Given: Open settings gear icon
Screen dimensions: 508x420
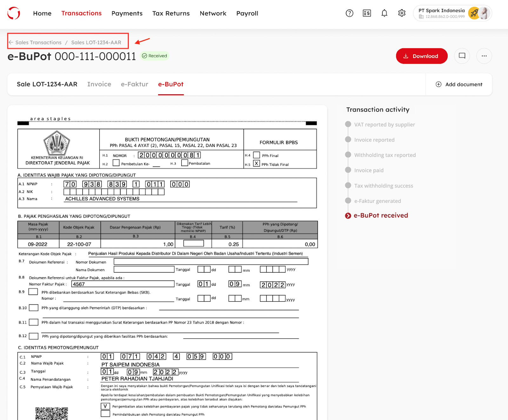Looking at the screenshot, I should 402,13.
